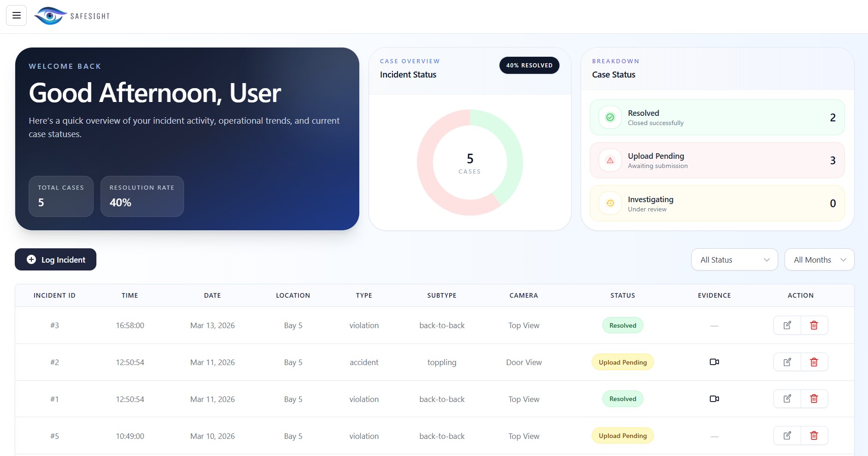Viewport: 868px width, 456px height.
Task: Delete incident #1 with trash icon
Action: click(x=814, y=399)
